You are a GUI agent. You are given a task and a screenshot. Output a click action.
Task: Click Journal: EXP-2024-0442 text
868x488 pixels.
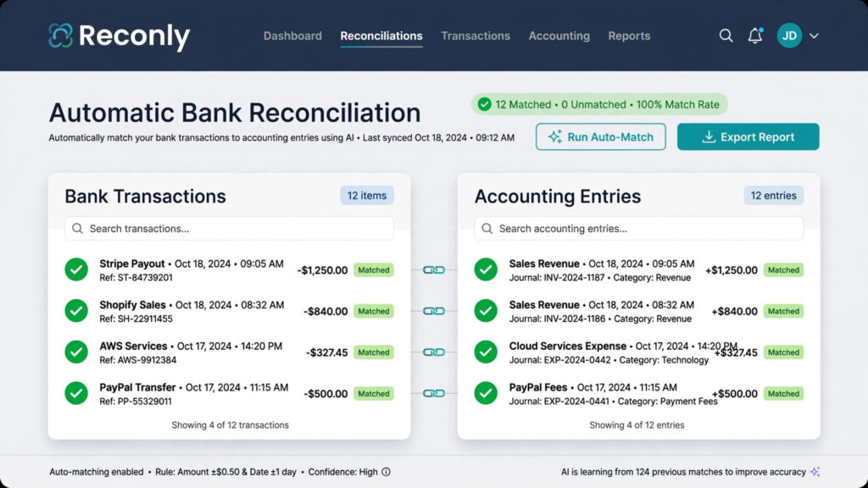tap(559, 360)
